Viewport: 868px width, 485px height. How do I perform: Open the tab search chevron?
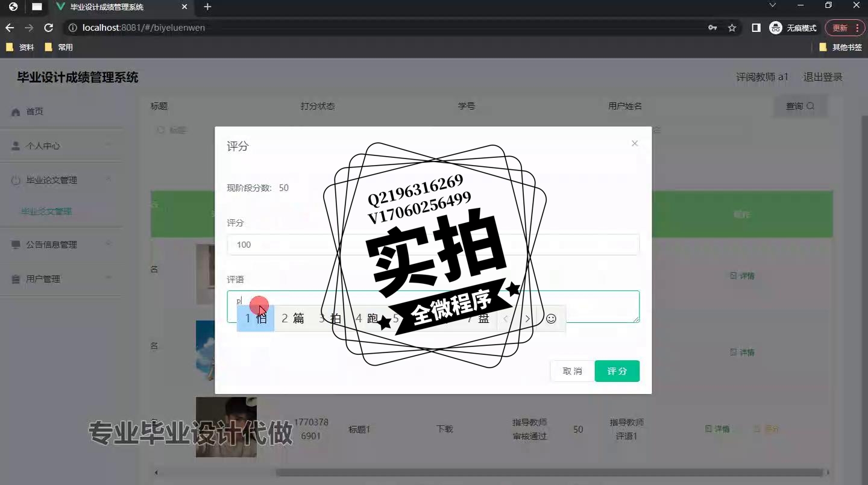point(773,5)
